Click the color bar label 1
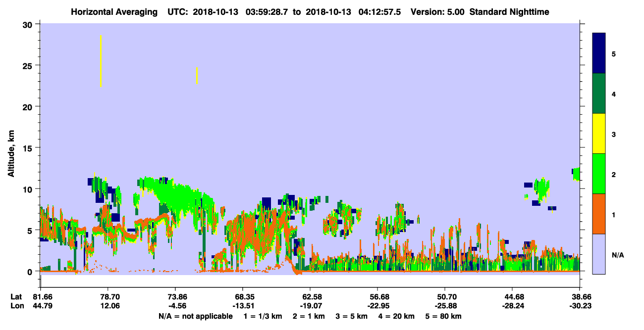644x330 pixels. coord(613,215)
